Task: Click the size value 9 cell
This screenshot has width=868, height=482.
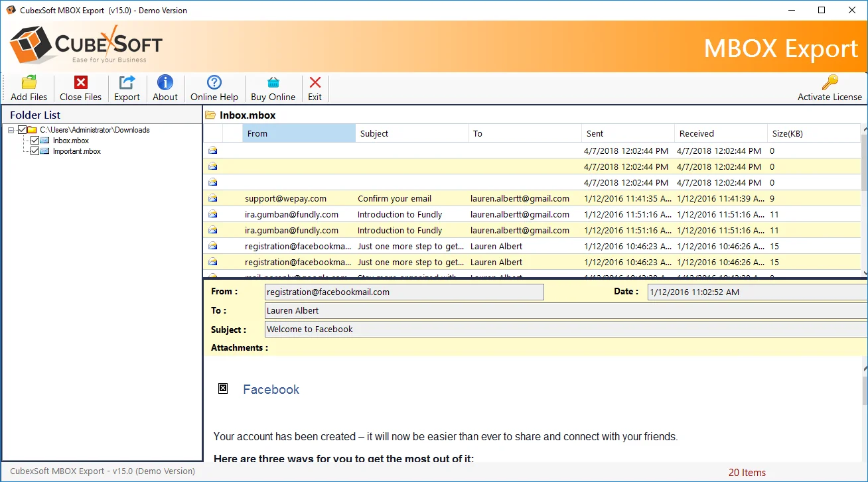Action: [x=772, y=198]
